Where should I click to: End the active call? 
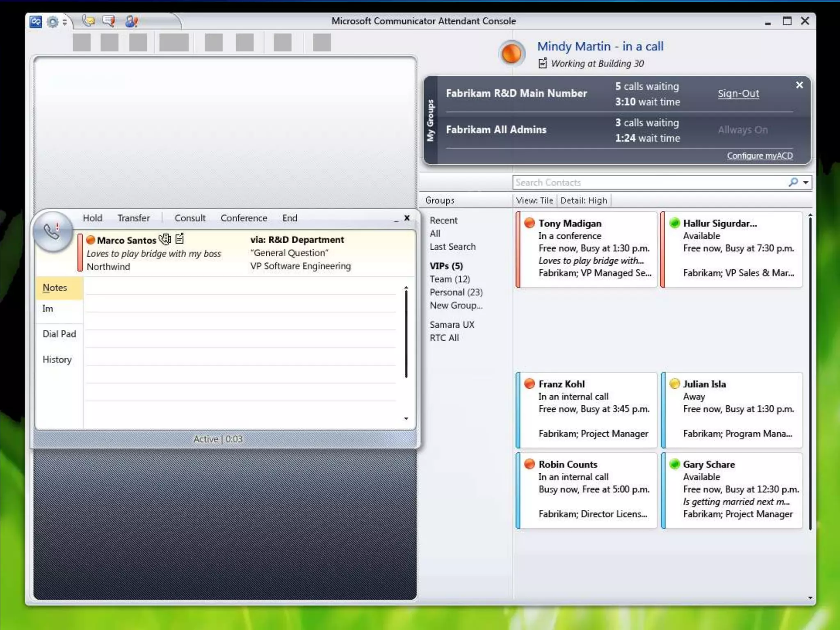pos(290,218)
